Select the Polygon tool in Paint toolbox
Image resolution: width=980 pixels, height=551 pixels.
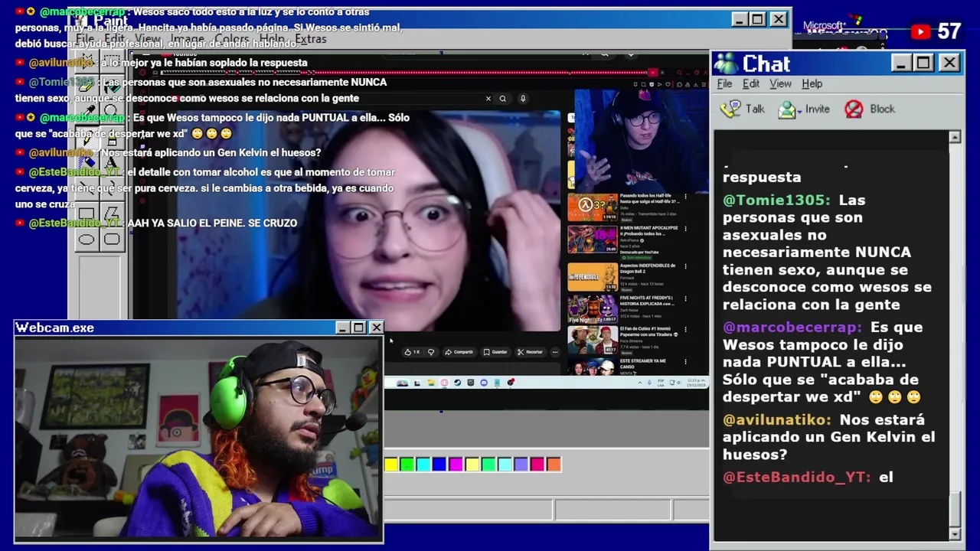pyautogui.click(x=112, y=213)
